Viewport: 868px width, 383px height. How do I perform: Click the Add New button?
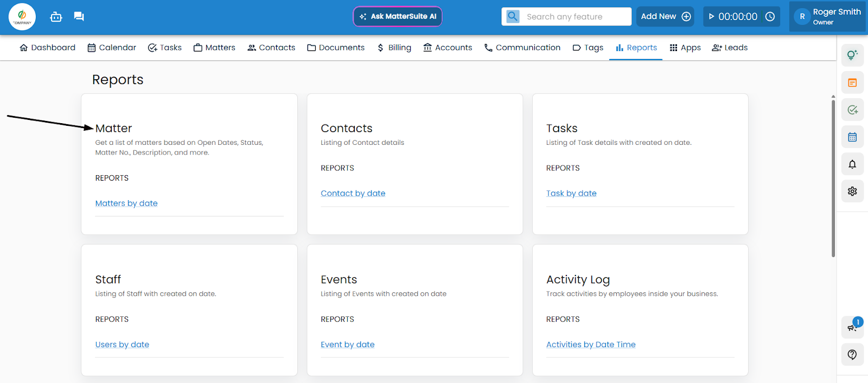[665, 17]
